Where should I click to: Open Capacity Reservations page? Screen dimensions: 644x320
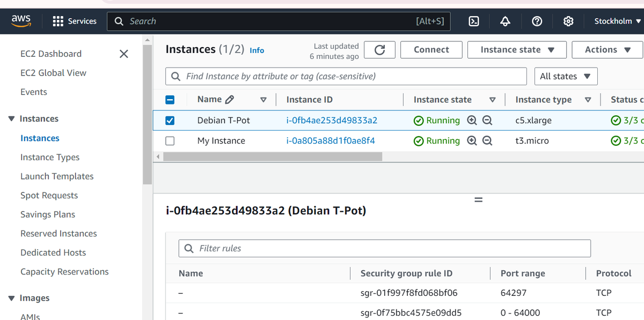[x=64, y=272]
